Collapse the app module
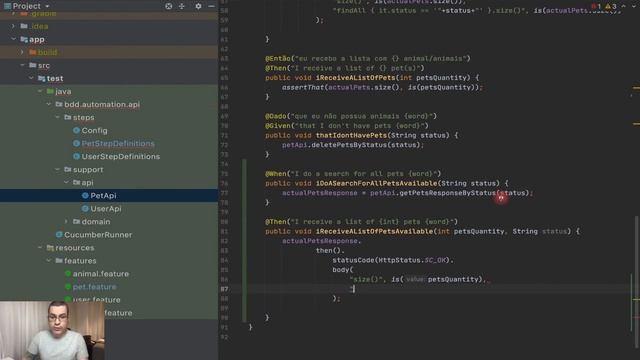This screenshot has height=360, width=640. [x=13, y=39]
